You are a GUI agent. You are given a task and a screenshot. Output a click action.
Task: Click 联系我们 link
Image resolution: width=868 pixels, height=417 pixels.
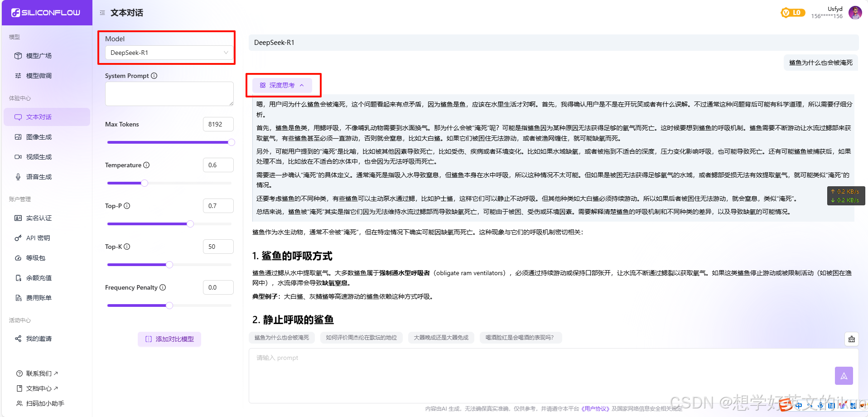[x=42, y=373]
